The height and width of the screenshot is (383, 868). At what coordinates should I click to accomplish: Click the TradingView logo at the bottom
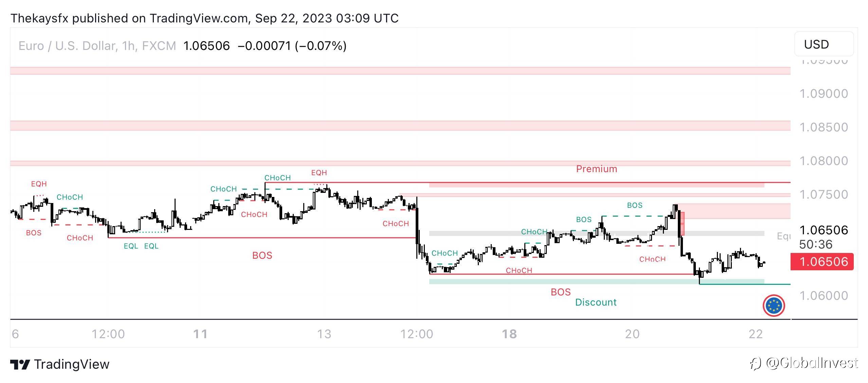click(x=60, y=364)
